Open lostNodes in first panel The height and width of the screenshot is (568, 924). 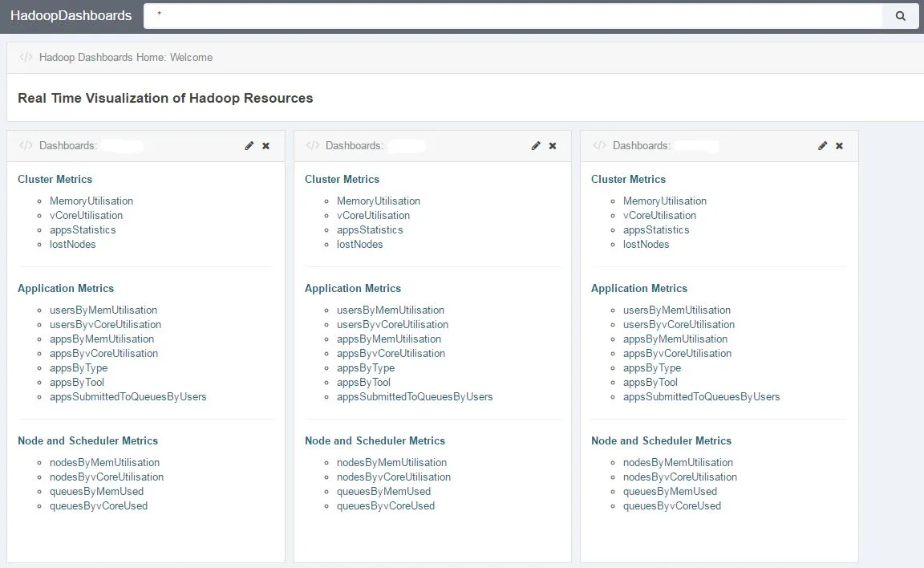tap(72, 245)
